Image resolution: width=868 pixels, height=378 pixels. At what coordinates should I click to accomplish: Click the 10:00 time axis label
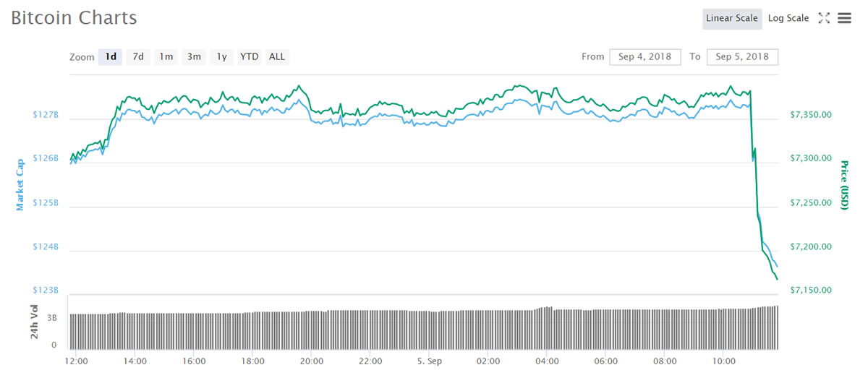(723, 361)
